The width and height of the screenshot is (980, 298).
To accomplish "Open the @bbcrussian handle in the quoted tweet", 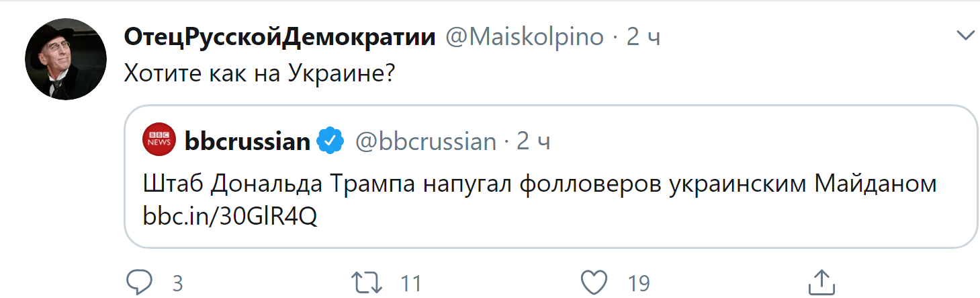I will [425, 141].
